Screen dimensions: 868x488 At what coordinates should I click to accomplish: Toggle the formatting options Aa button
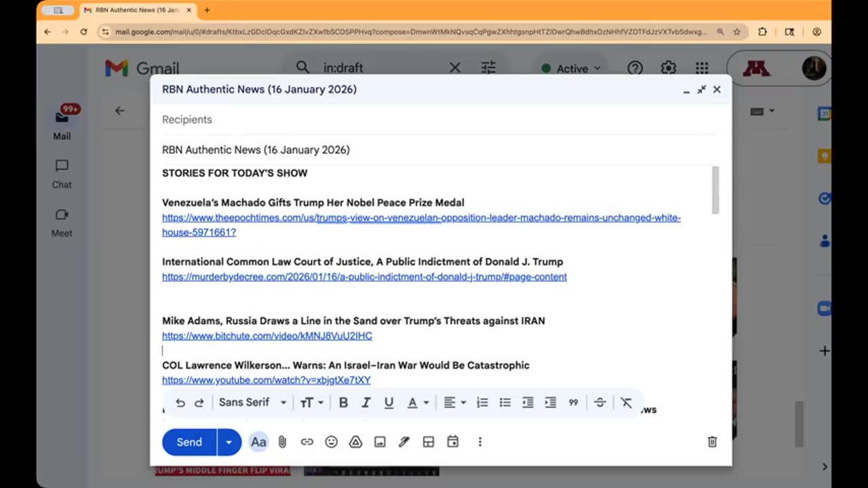pos(258,442)
